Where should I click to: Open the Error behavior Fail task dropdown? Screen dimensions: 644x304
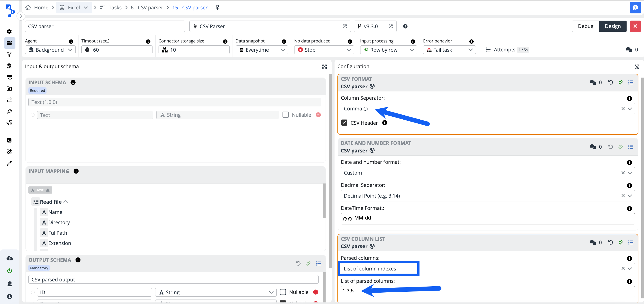(449, 50)
